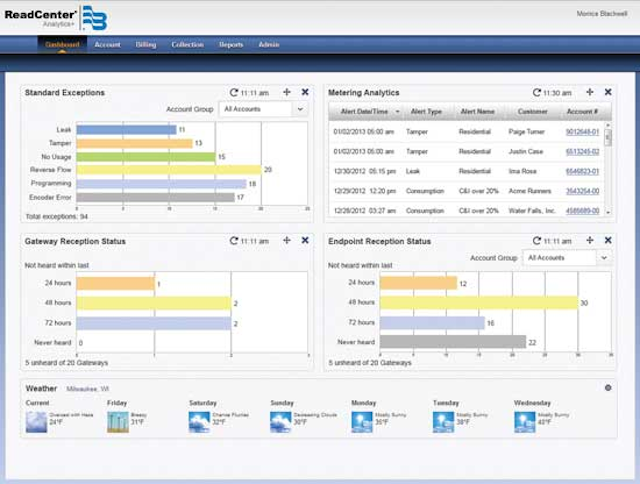Click the Customer column header
This screenshot has height=484, width=640.
click(533, 111)
